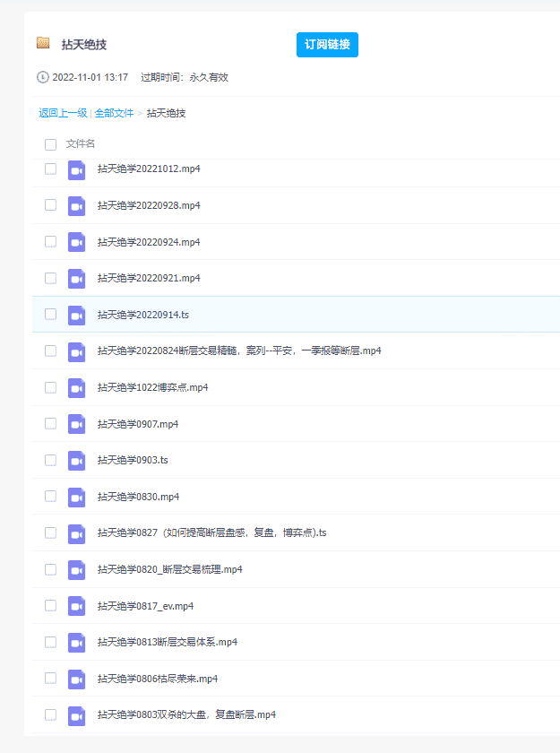The height and width of the screenshot is (753, 560).
Task: Open 拈天绝学0803双杀的大盘 file name
Action: (x=186, y=715)
